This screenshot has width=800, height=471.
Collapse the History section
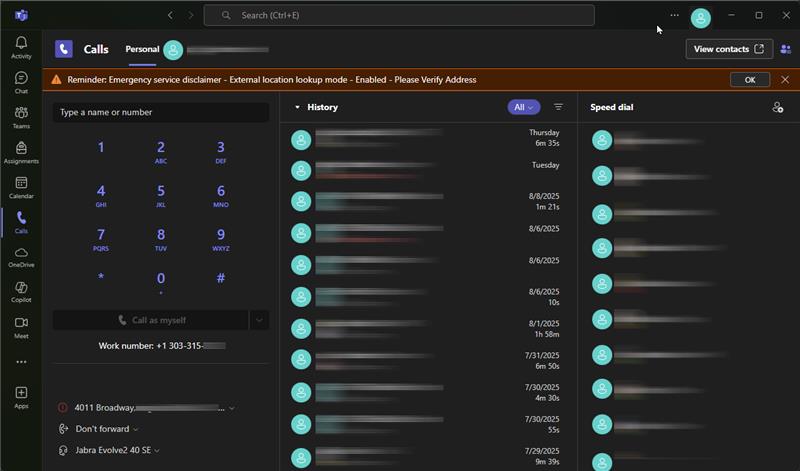(297, 107)
